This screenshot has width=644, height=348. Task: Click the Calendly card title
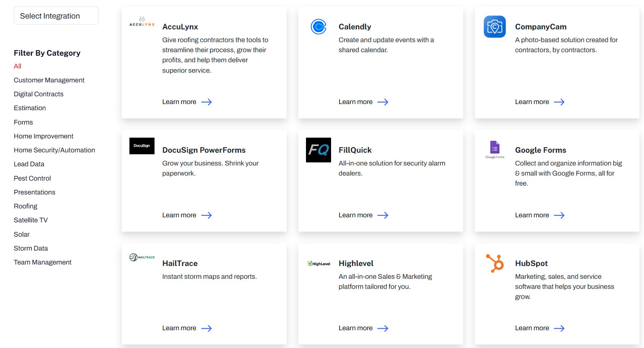[355, 27]
